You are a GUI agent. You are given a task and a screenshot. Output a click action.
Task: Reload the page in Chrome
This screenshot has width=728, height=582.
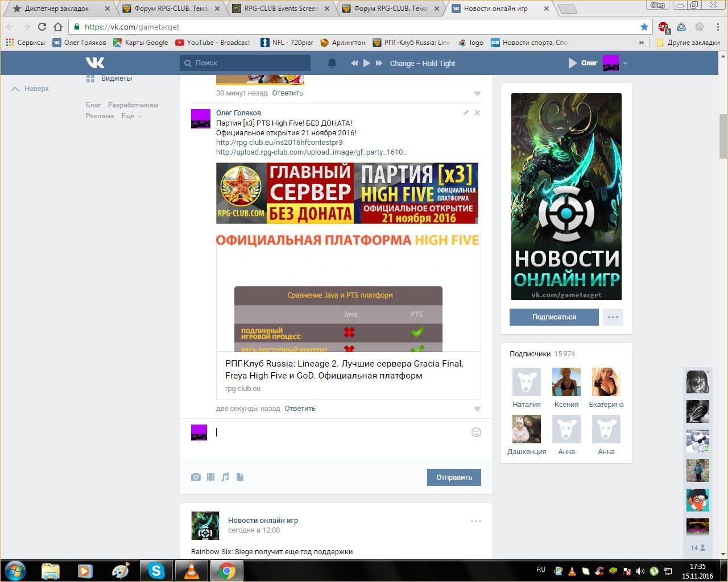pos(42,27)
